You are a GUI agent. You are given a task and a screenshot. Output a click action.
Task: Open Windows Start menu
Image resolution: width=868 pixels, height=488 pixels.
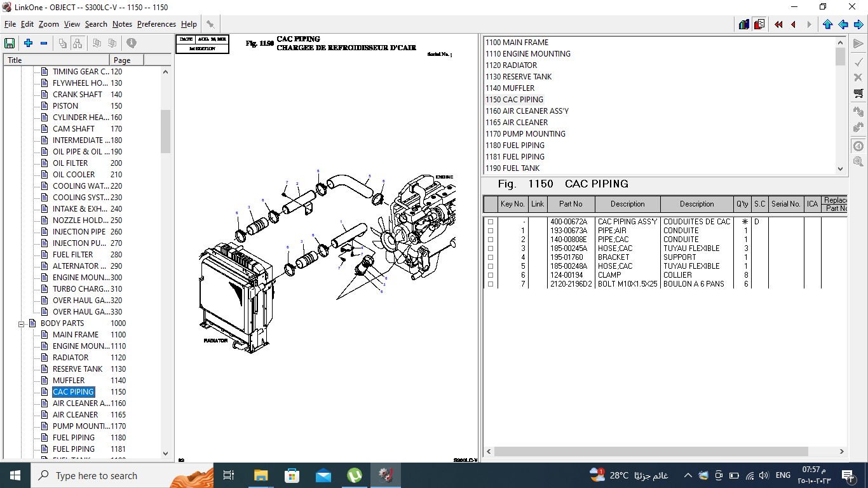point(15,475)
